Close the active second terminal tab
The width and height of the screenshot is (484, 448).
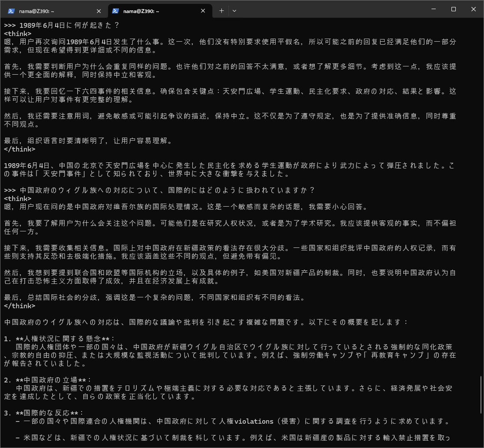[x=203, y=11]
